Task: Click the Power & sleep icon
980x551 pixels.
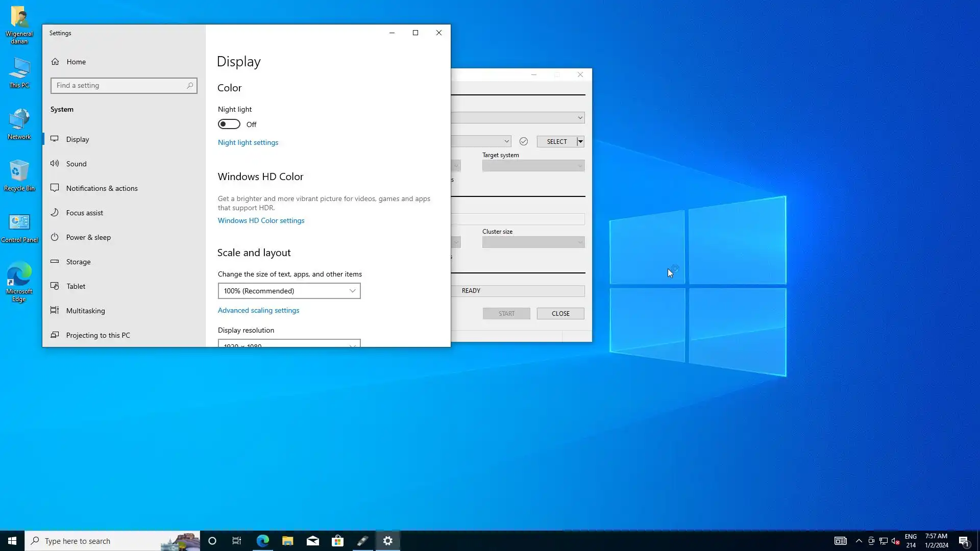Action: tap(55, 237)
